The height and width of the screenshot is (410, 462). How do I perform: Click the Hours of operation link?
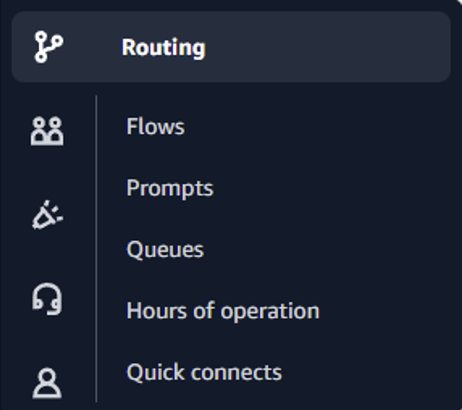pos(223,311)
